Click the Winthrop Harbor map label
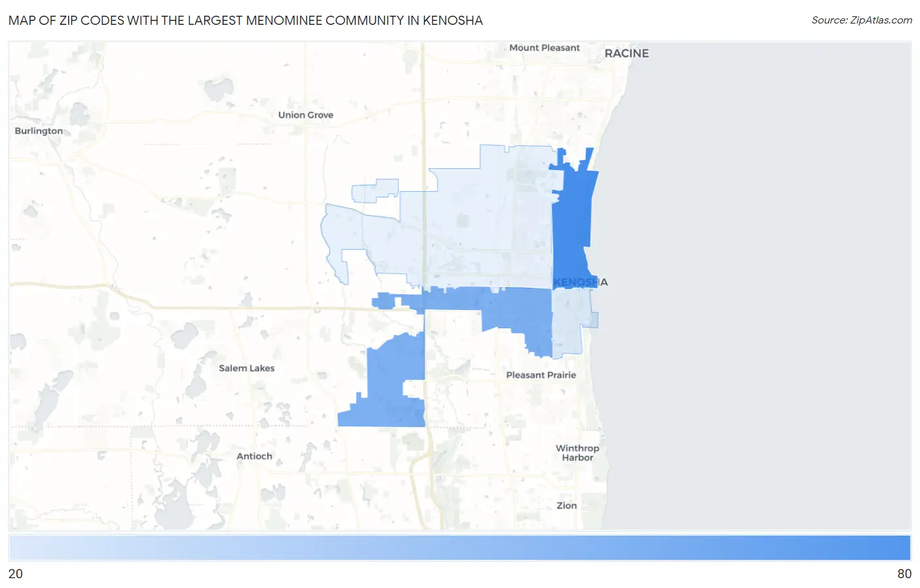This screenshot has height=588, width=920. [x=577, y=453]
